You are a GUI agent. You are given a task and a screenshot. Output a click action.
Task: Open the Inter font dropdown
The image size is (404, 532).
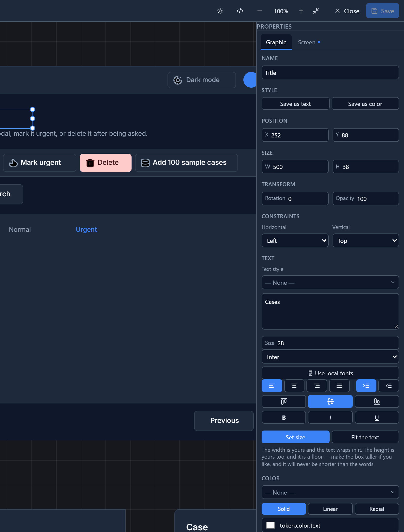click(x=330, y=357)
